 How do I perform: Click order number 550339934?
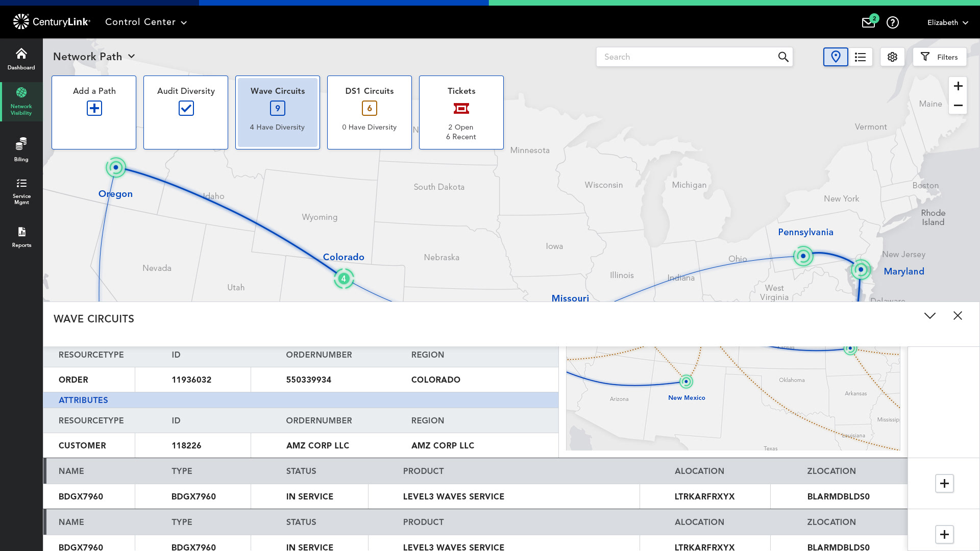309,380
